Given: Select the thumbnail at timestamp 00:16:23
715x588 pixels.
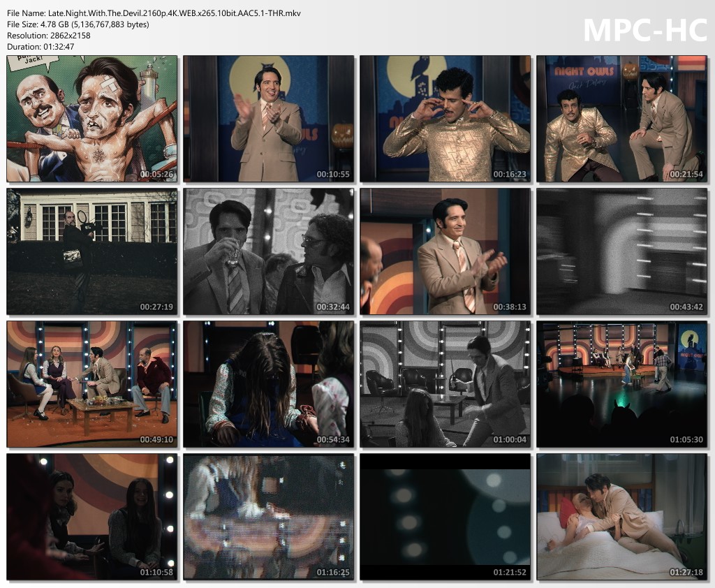Looking at the screenshot, I should [x=445, y=119].
